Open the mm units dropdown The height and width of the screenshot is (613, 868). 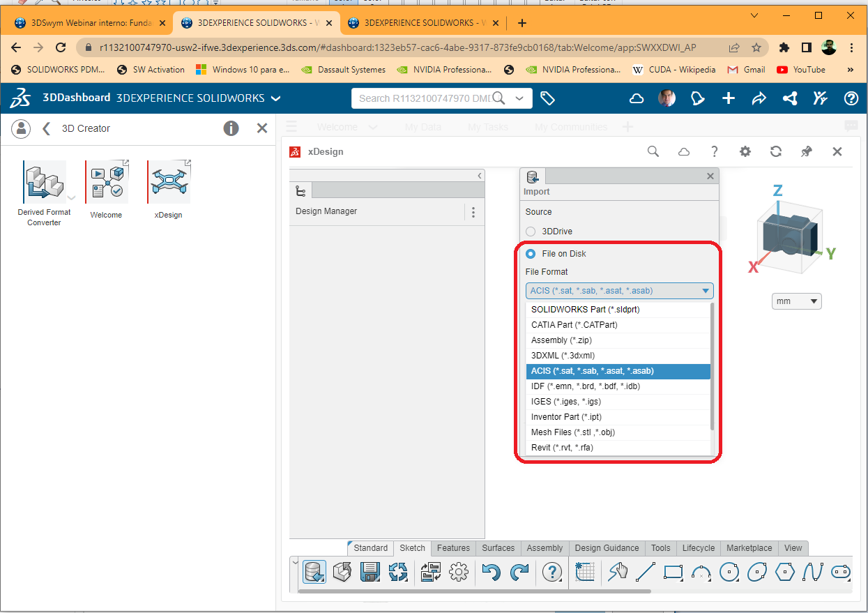[x=797, y=301]
